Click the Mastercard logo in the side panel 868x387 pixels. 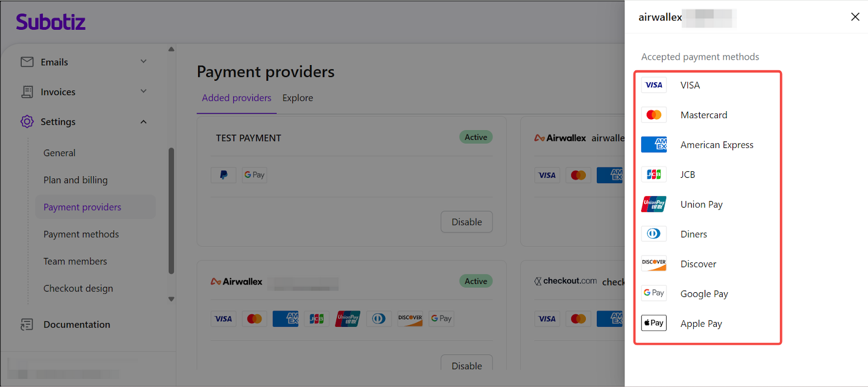(654, 115)
